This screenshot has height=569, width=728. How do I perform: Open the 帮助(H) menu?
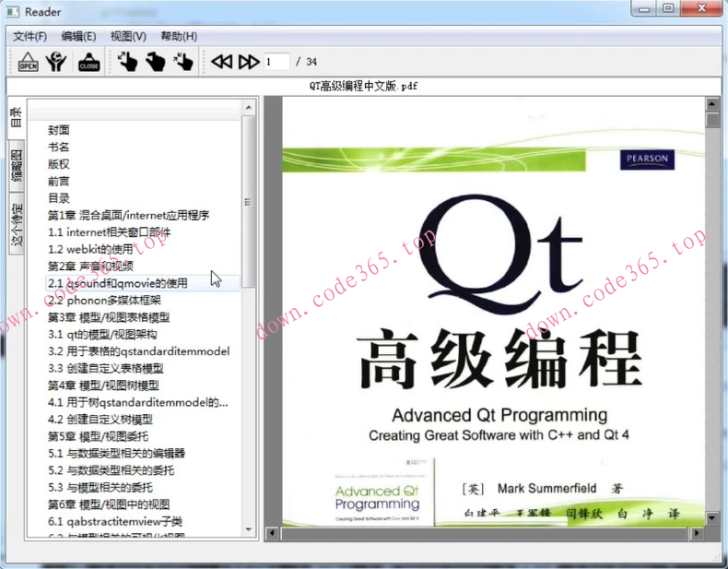179,36
